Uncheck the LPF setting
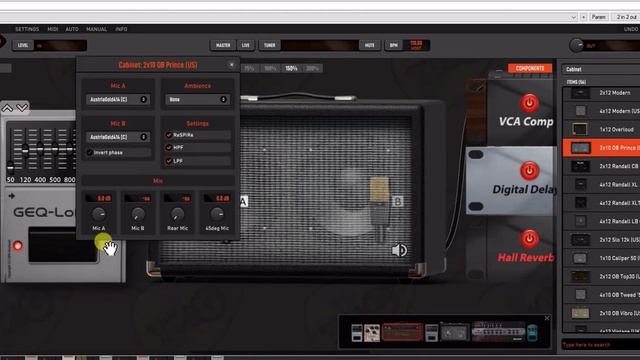Viewport: 640px width, 360px height. pyautogui.click(x=169, y=161)
